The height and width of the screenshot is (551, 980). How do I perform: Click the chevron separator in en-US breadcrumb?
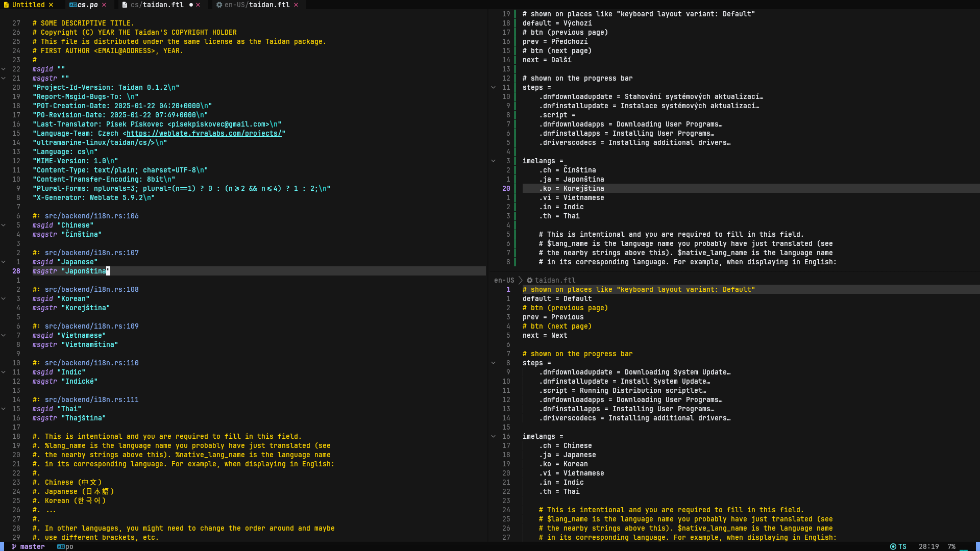(x=520, y=280)
